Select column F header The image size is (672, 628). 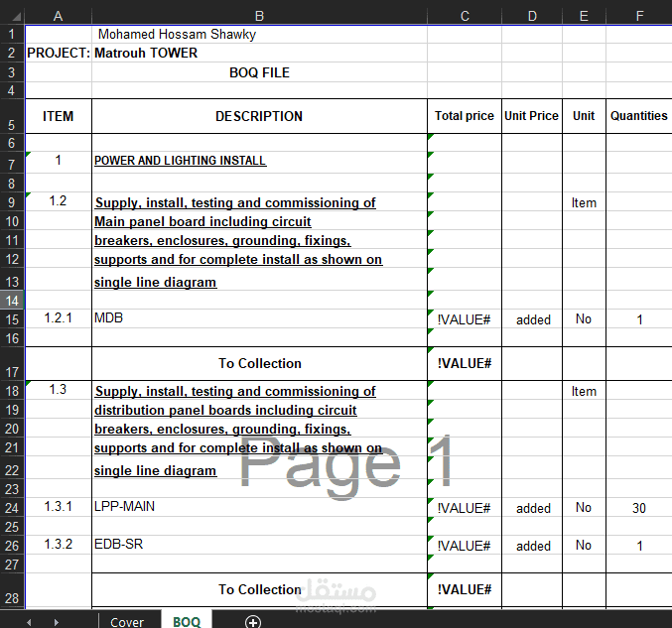(639, 16)
